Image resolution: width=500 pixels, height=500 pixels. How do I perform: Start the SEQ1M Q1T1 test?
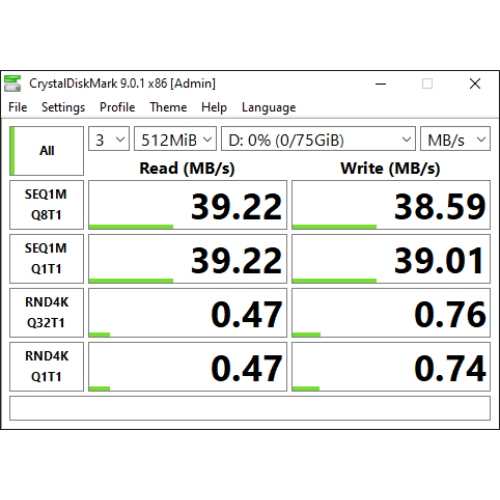click(x=46, y=259)
